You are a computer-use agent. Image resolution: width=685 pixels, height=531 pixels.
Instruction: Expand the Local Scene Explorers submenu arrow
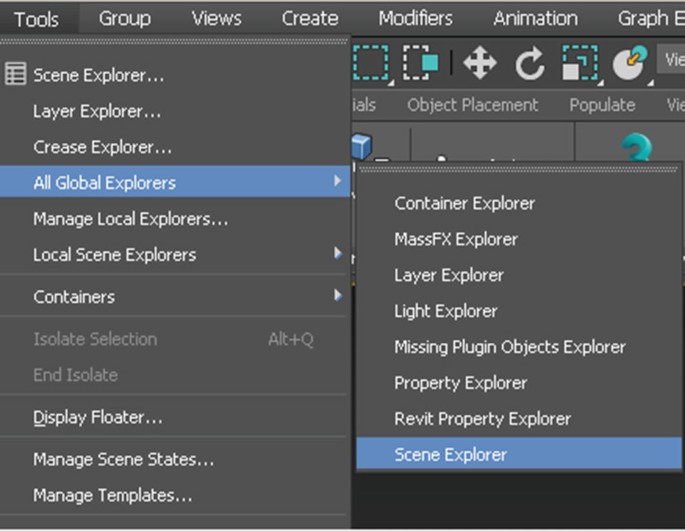[x=338, y=255]
